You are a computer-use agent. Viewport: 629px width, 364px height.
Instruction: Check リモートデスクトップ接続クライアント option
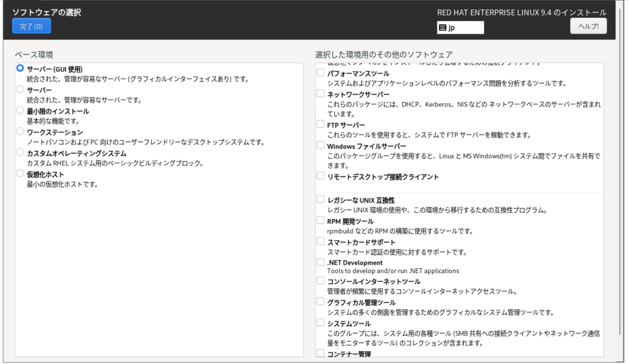pyautogui.click(x=321, y=176)
